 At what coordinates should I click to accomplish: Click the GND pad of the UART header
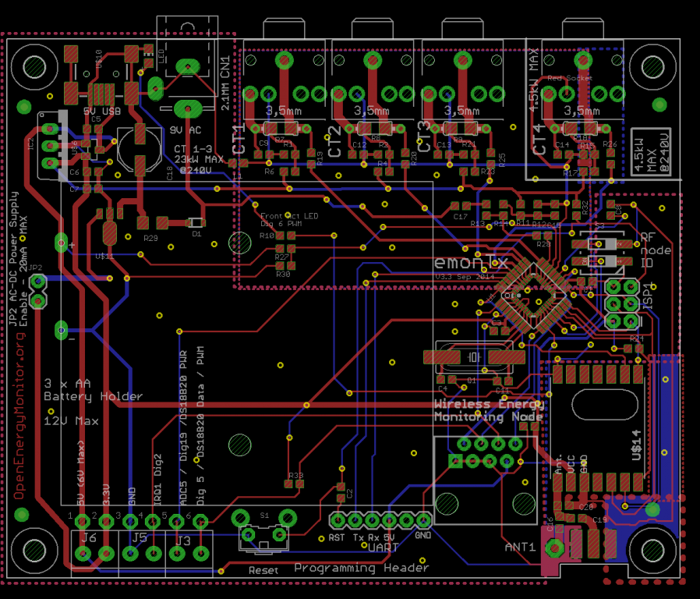(423, 520)
